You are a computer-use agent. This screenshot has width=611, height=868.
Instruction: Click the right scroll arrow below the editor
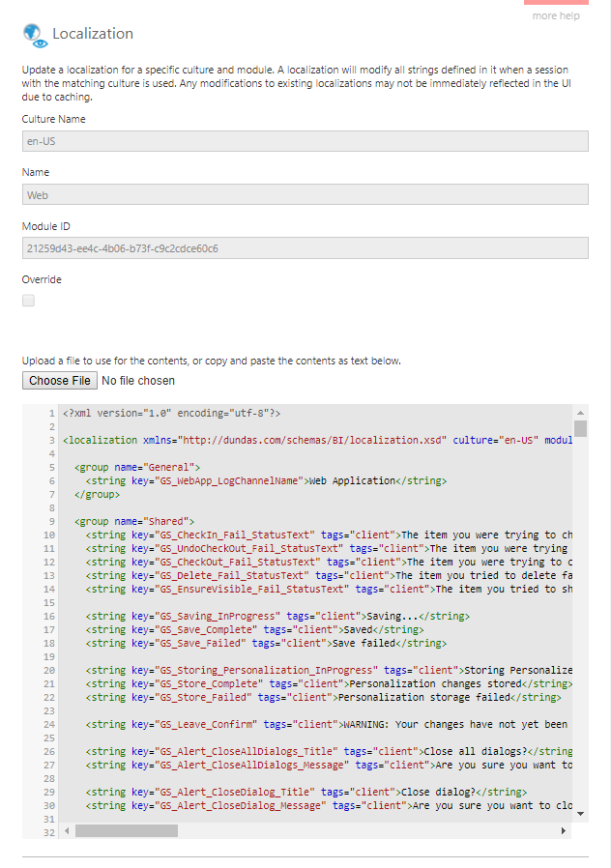[x=564, y=830]
